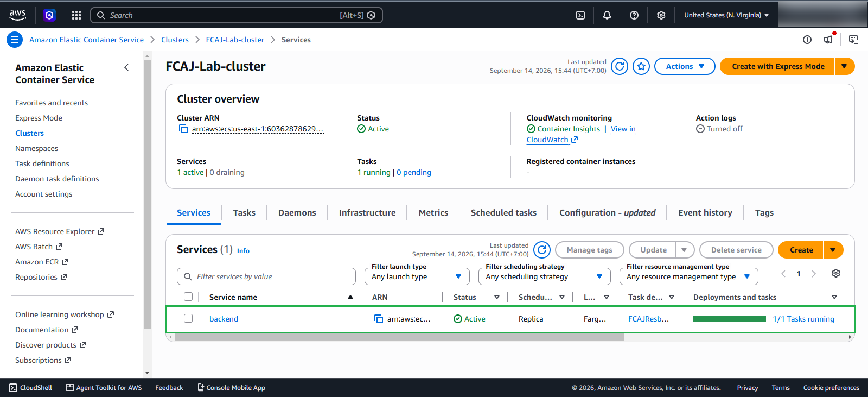Click the top Search box

click(x=237, y=15)
